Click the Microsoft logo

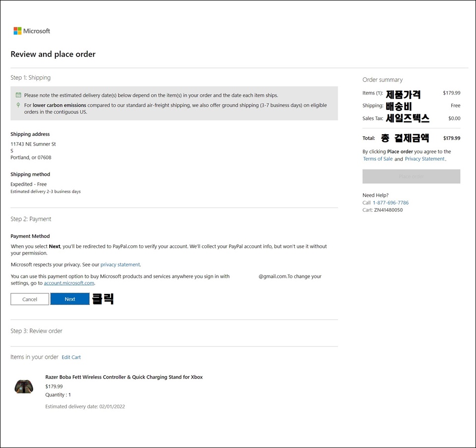32,31
